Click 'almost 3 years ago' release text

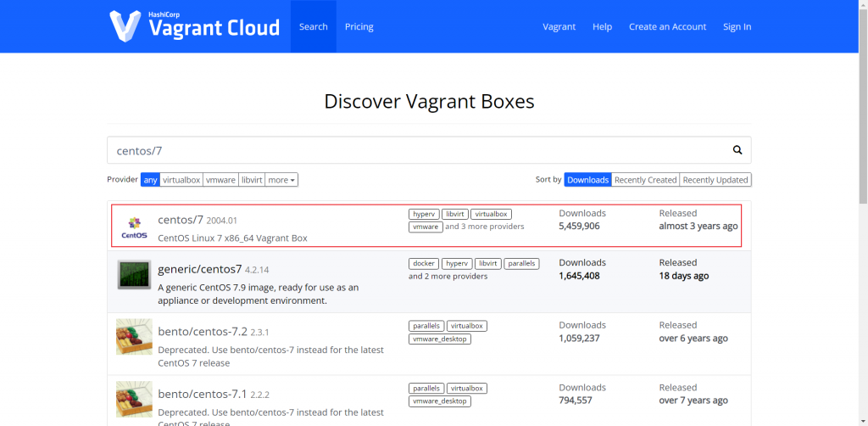pos(698,226)
